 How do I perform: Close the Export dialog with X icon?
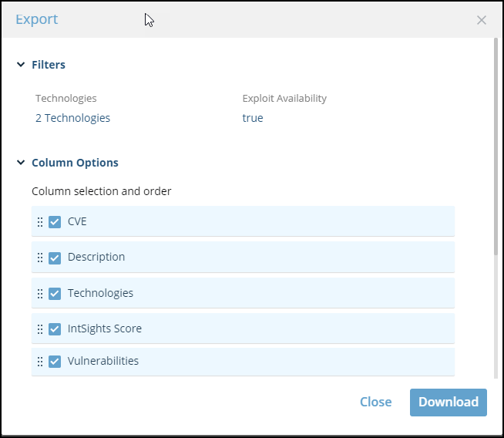click(x=482, y=20)
